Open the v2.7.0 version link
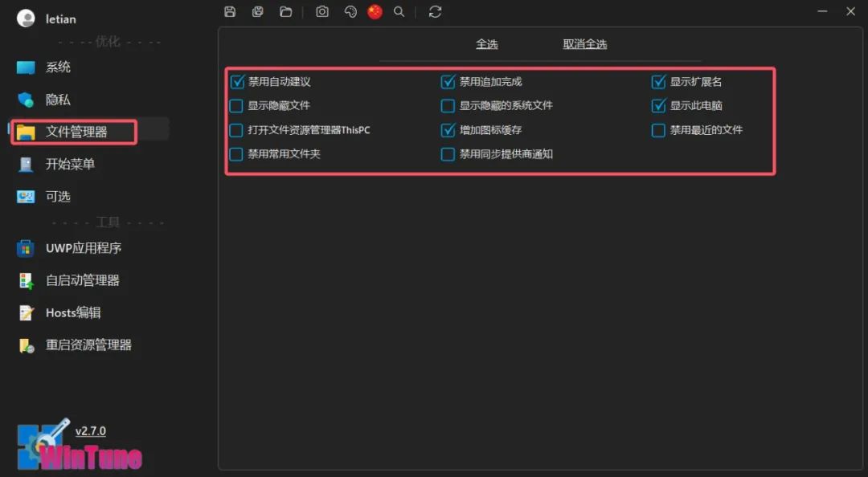 click(91, 431)
